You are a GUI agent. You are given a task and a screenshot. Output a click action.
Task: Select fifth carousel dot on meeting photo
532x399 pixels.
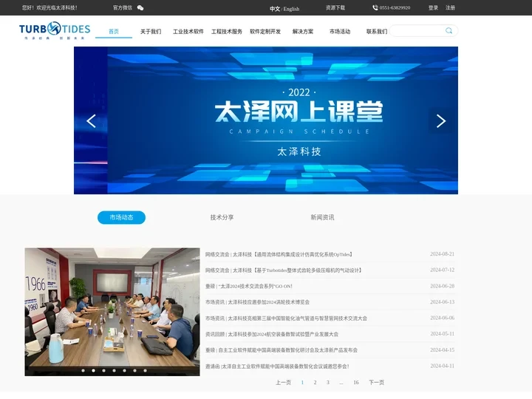pyautogui.click(x=125, y=370)
